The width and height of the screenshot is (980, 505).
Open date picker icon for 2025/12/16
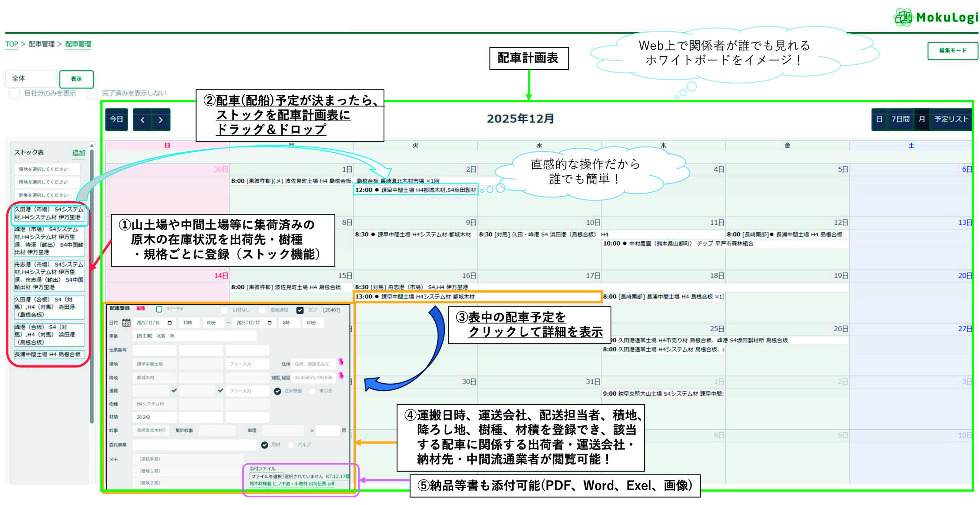click(170, 323)
